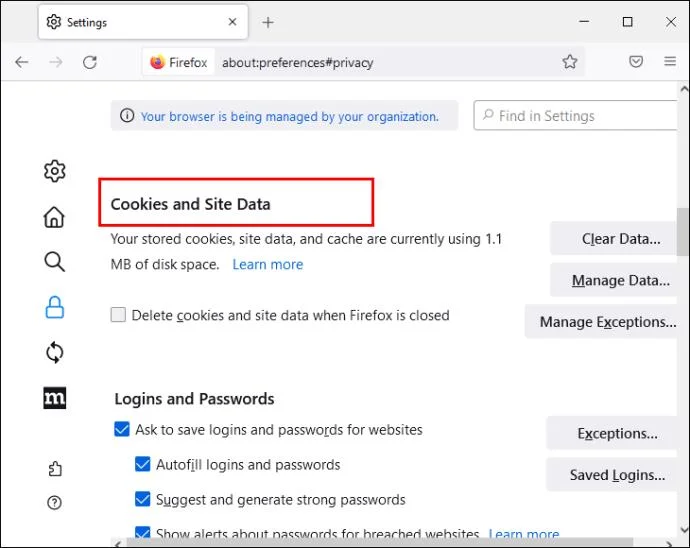Viewport: 690px width, 548px height.
Task: Click the vertical scrollbar thumb
Action: [683, 232]
